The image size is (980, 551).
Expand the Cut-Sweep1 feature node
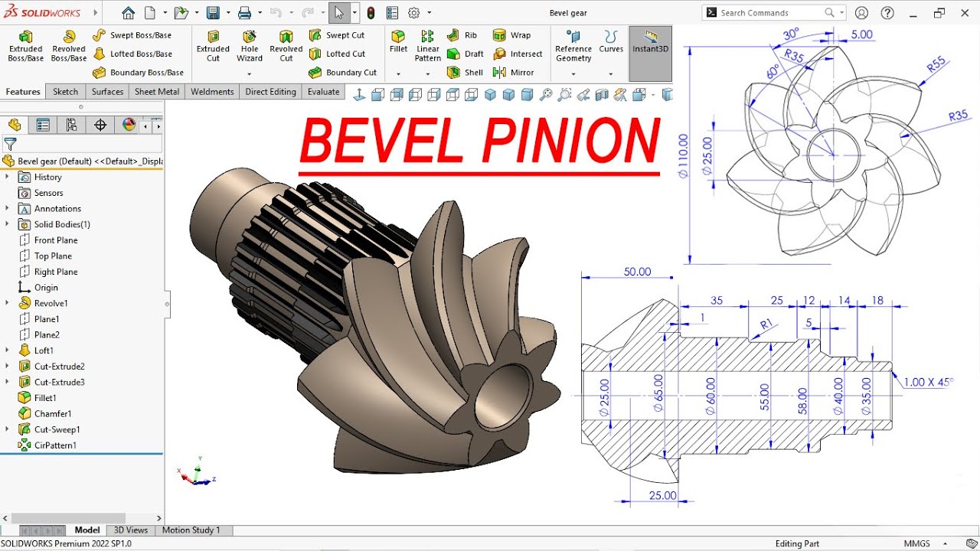[7, 429]
